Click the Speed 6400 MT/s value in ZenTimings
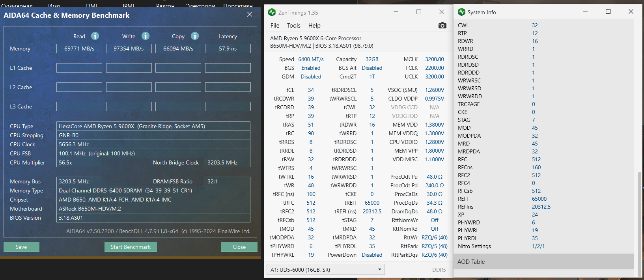 tap(311, 59)
